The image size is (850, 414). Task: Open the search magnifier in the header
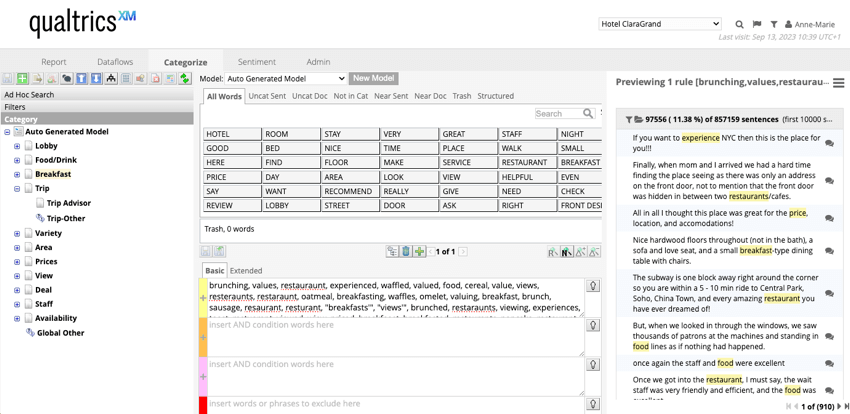[739, 25]
